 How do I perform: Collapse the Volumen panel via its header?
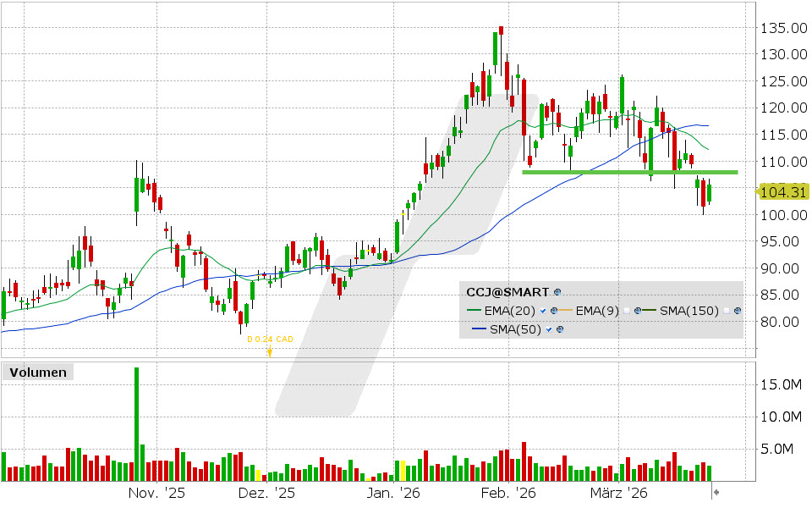click(x=37, y=372)
